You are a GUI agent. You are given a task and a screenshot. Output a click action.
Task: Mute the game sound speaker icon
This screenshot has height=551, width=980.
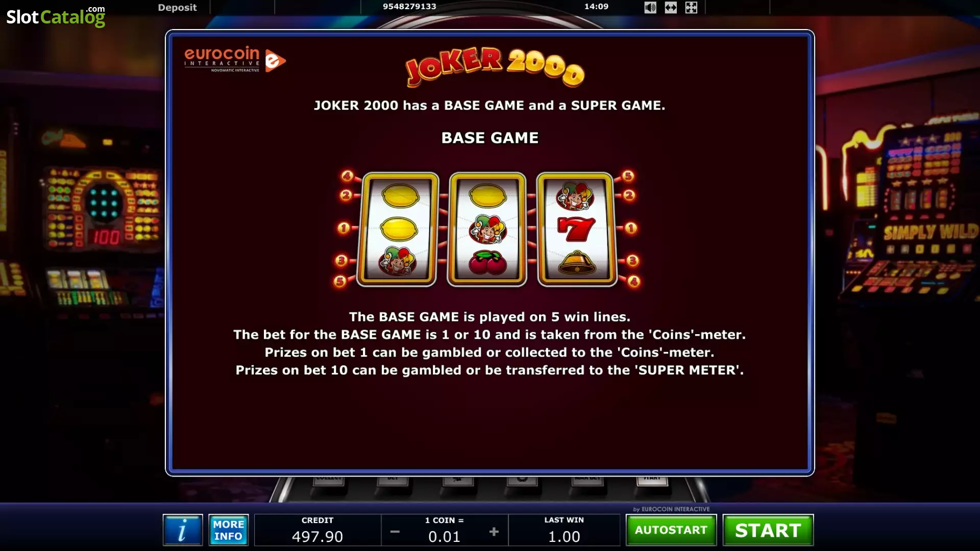[650, 7]
